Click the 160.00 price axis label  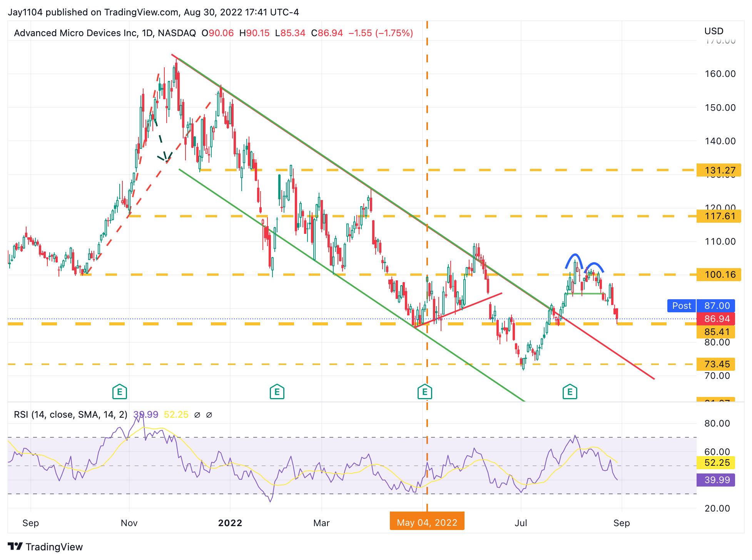(x=720, y=74)
